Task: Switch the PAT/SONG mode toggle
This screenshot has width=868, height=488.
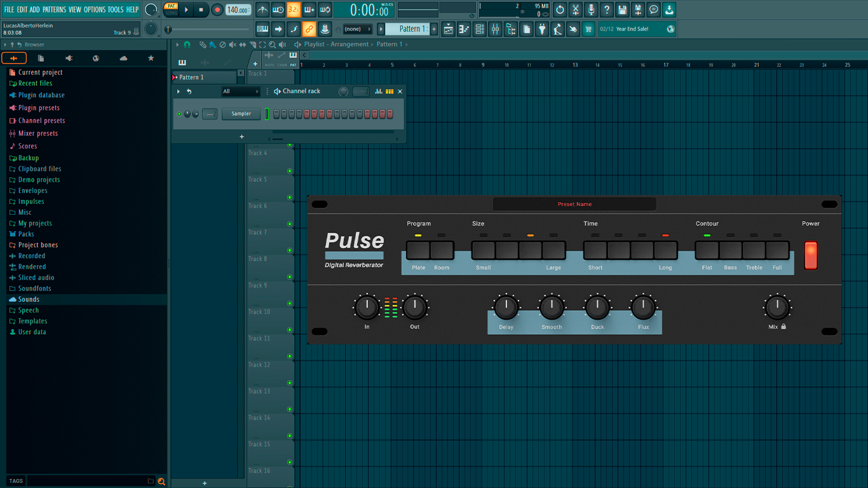Action: point(171,10)
